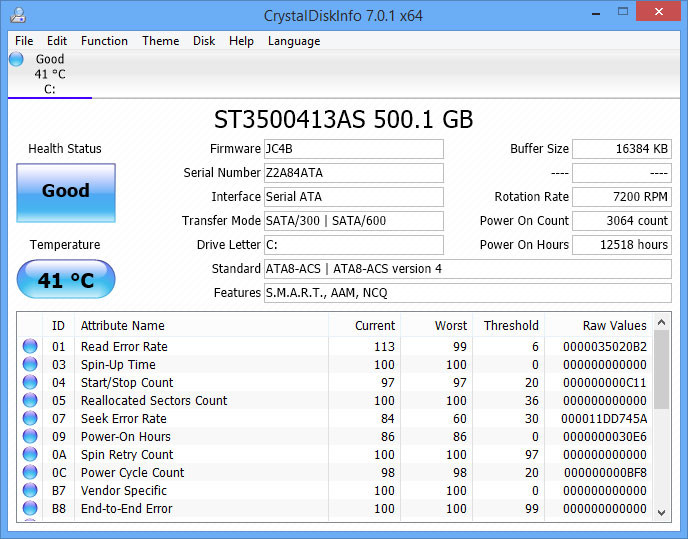Image resolution: width=688 pixels, height=539 pixels.
Task: Click raw value 0000035020B2
Action: tap(605, 346)
